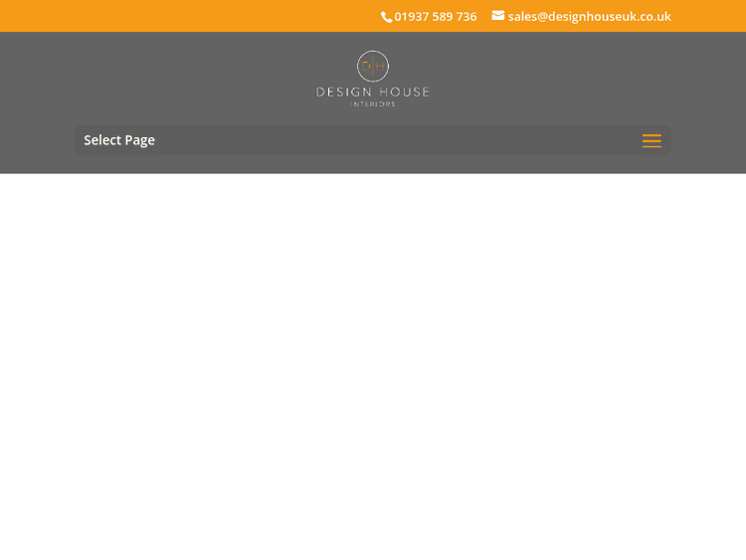Click the "736" ending of the phone number
This screenshot has width=746, height=560.
[466, 17]
